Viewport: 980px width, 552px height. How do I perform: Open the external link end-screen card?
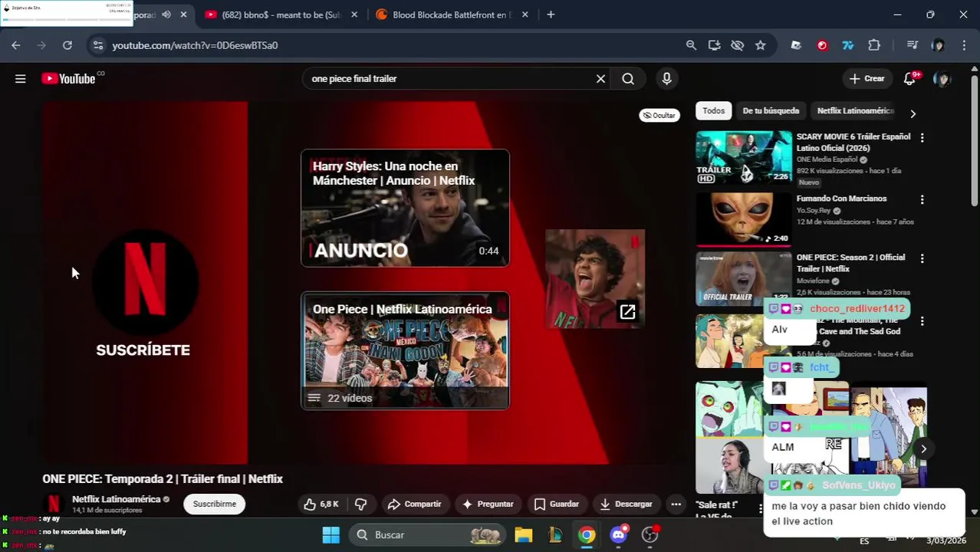pos(595,278)
